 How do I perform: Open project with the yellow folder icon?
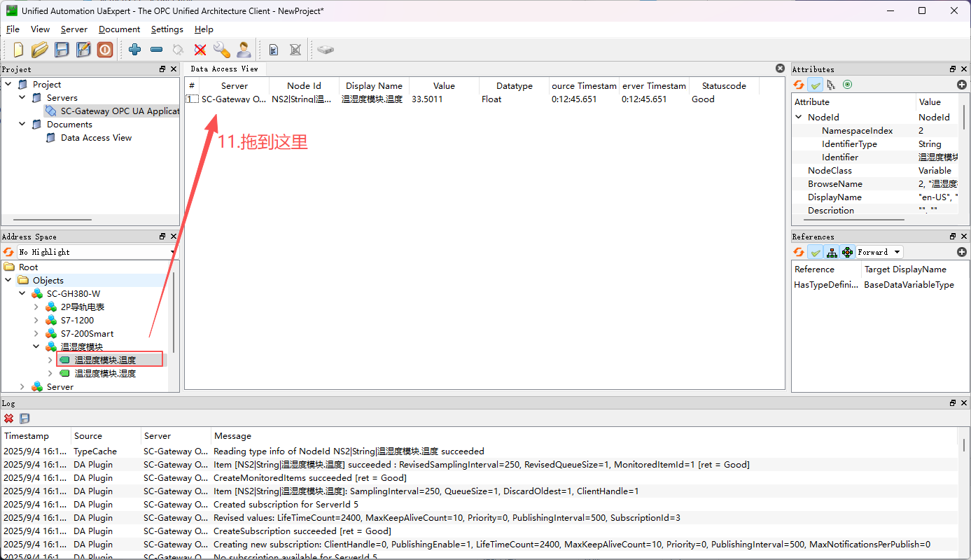40,50
